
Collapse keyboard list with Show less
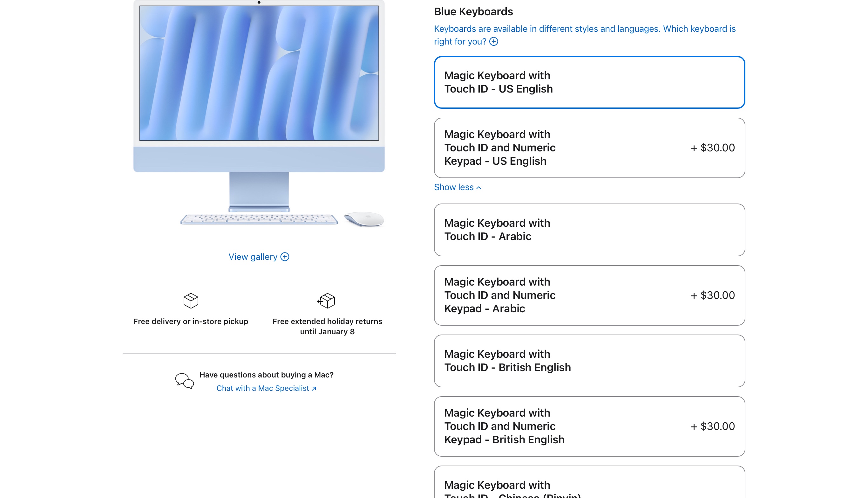(453, 187)
